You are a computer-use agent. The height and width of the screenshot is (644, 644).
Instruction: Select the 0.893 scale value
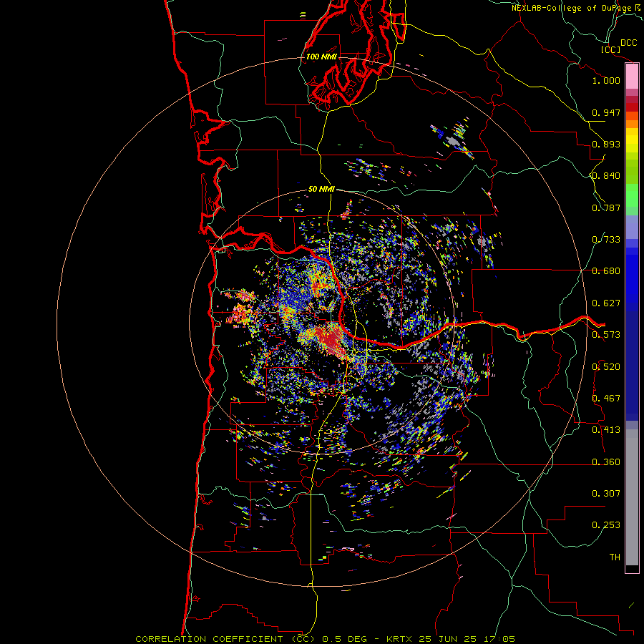point(606,144)
